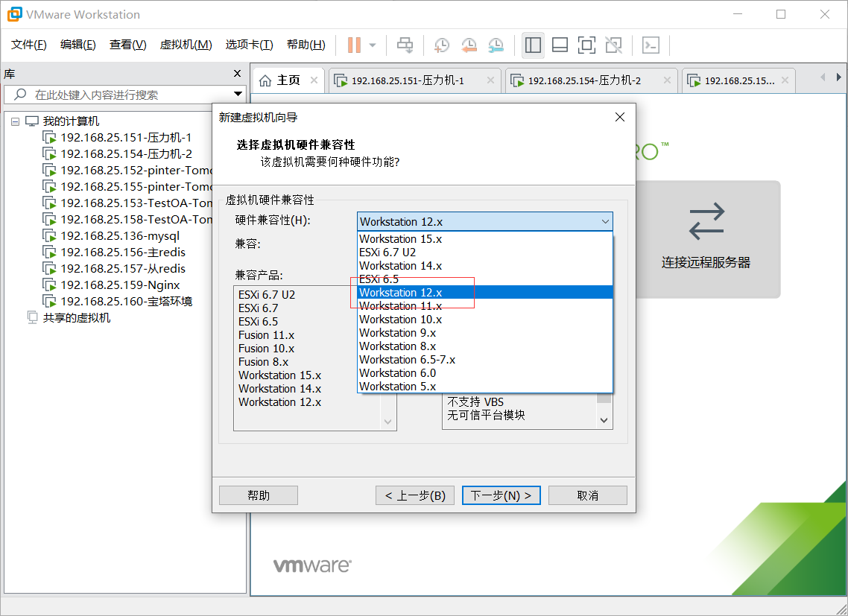Close the 主页 tab

(x=314, y=80)
